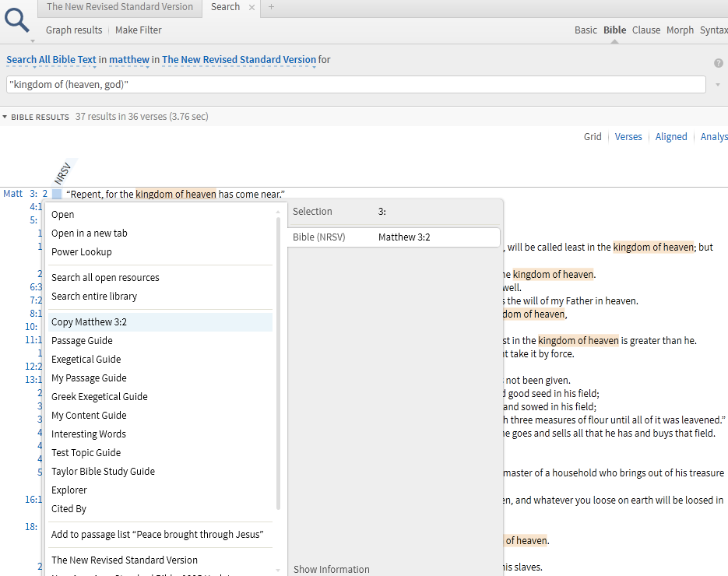The image size is (728, 576).
Task: Click the Graph results button
Action: pyautogui.click(x=74, y=30)
